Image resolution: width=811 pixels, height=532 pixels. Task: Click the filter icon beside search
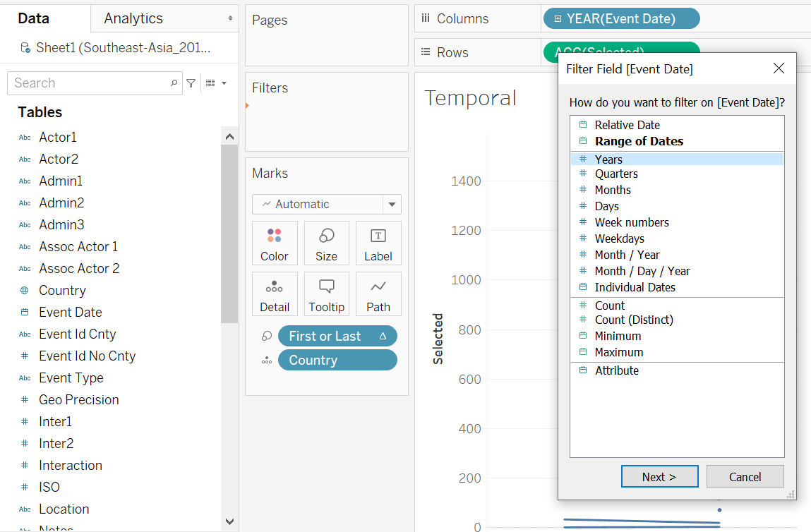pyautogui.click(x=191, y=83)
